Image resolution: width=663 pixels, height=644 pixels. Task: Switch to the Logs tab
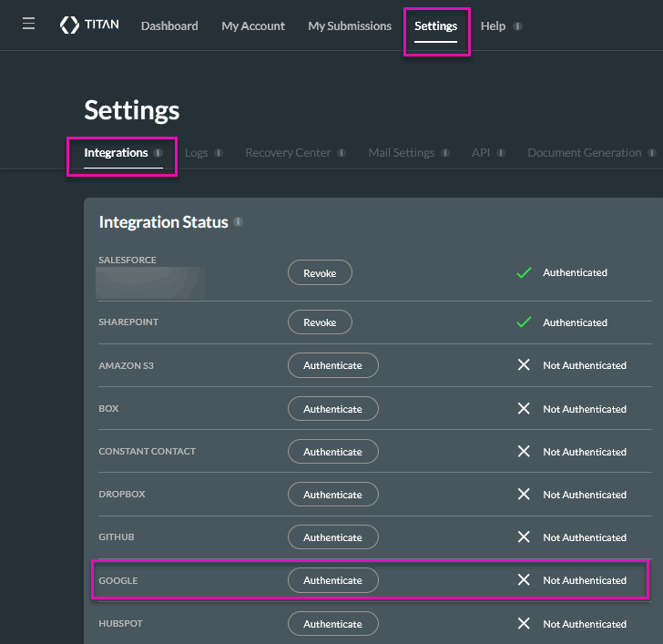[196, 153]
